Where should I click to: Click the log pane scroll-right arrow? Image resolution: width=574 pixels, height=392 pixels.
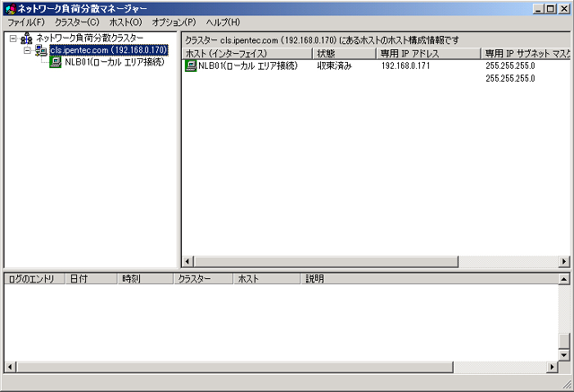click(552, 367)
